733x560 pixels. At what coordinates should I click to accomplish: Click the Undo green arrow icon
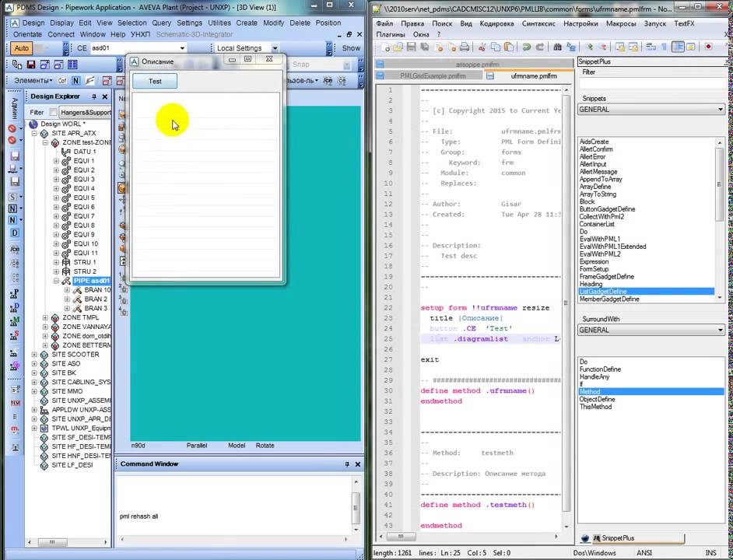527,47
